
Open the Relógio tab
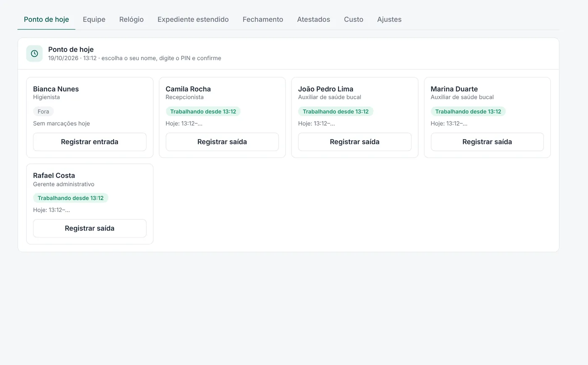131,19
